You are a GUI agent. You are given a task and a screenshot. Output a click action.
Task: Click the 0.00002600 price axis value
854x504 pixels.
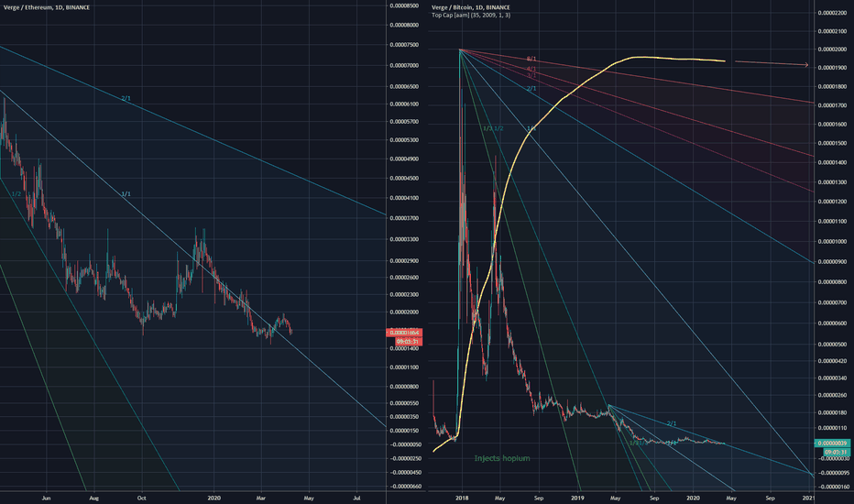[404, 278]
